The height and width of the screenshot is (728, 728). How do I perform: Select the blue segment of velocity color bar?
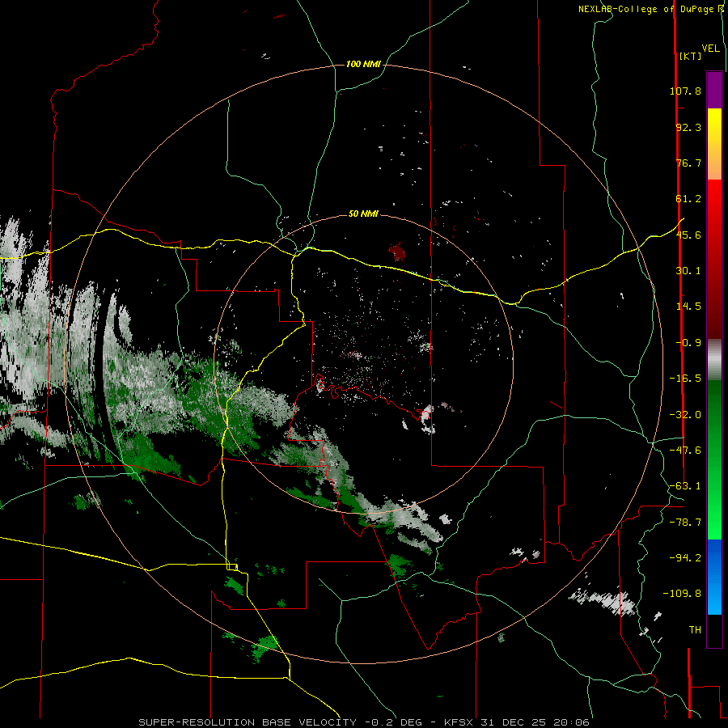714,577
